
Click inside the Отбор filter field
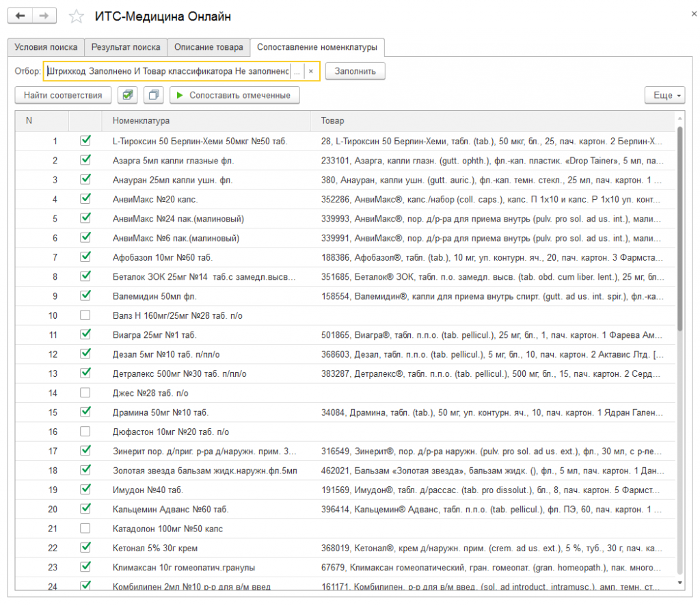[x=167, y=71]
